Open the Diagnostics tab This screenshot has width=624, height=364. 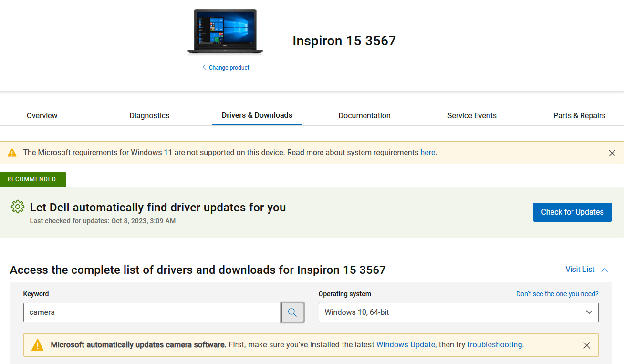(149, 115)
